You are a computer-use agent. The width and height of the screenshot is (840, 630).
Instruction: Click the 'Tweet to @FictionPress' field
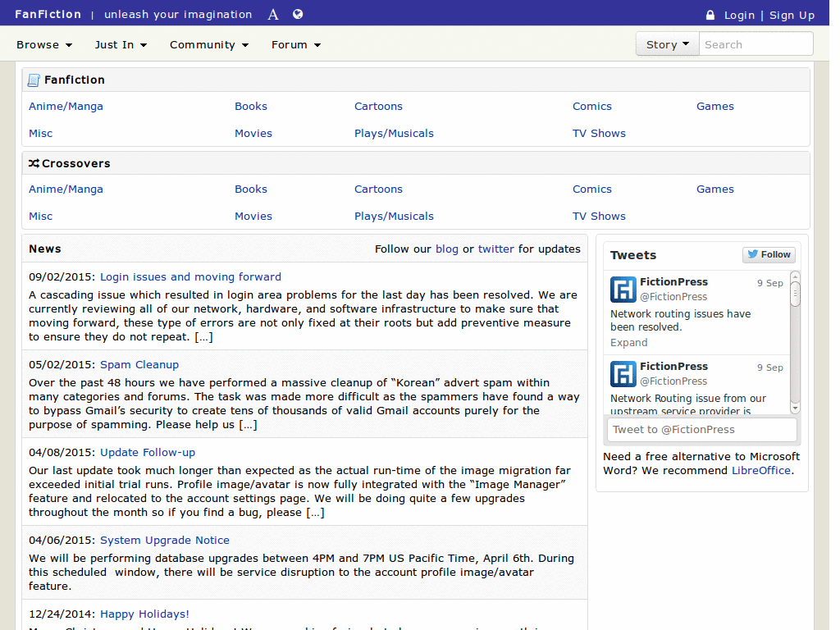pos(702,430)
